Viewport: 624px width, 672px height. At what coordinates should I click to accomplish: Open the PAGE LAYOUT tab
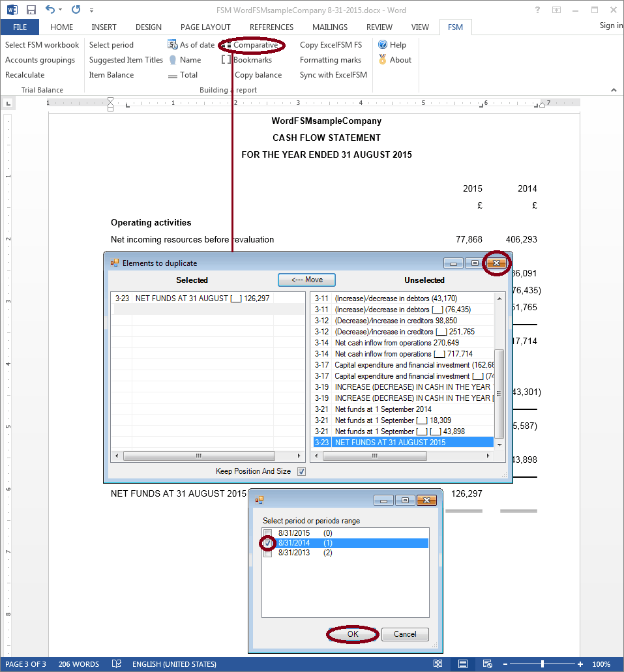pos(205,27)
